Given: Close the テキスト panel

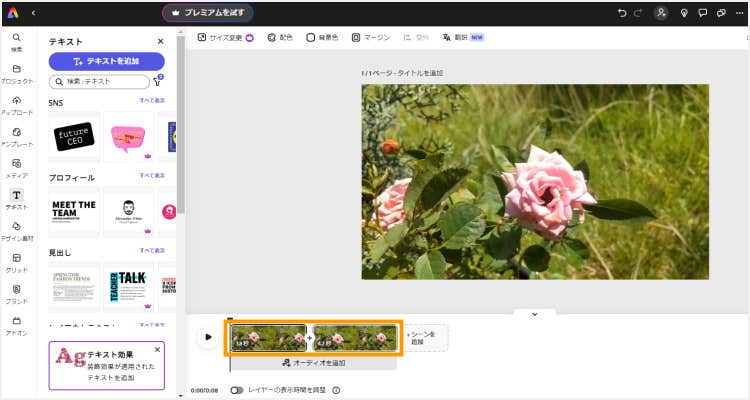Looking at the screenshot, I should 161,42.
